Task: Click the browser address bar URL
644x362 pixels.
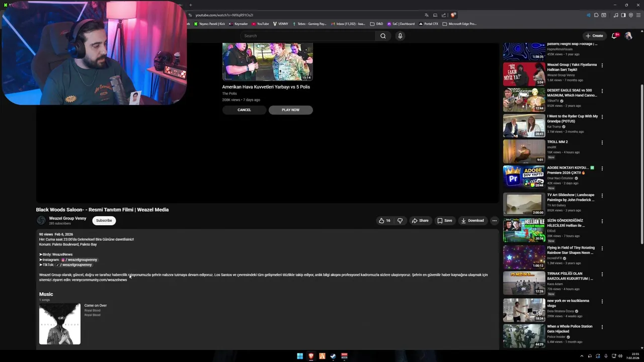Action: point(224,15)
